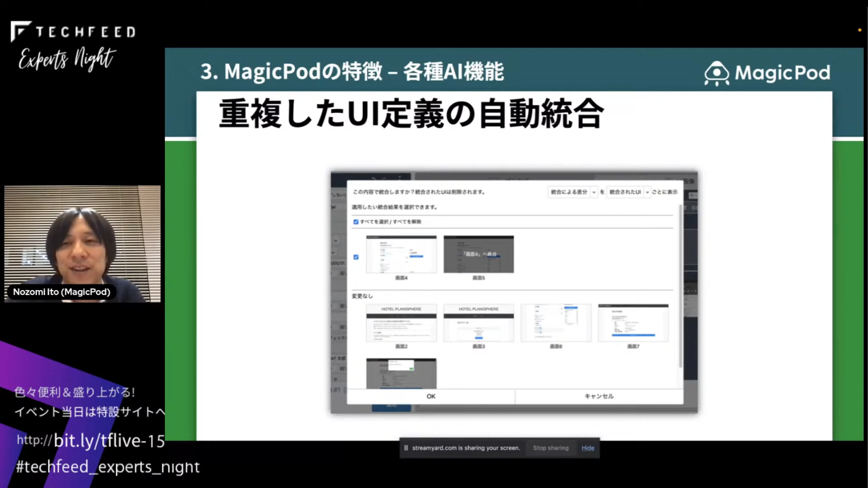Click the 画面6 thumbnail
The width and height of the screenshot is (868, 488).
556,323
